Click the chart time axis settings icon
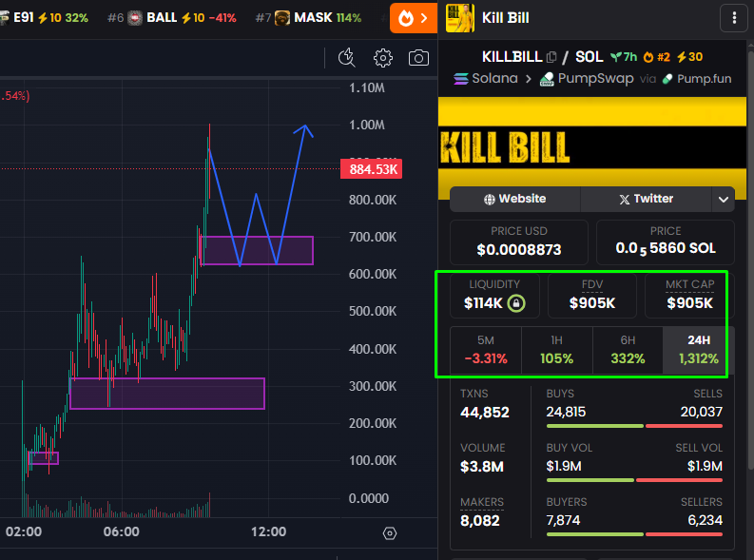This screenshot has width=754, height=560. (390, 533)
